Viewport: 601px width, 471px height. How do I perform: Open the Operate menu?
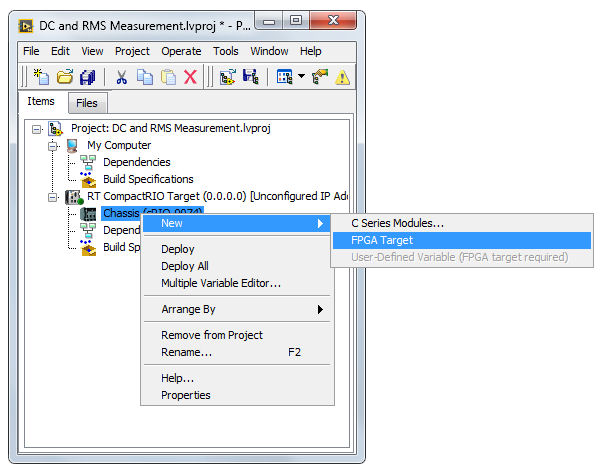(181, 51)
